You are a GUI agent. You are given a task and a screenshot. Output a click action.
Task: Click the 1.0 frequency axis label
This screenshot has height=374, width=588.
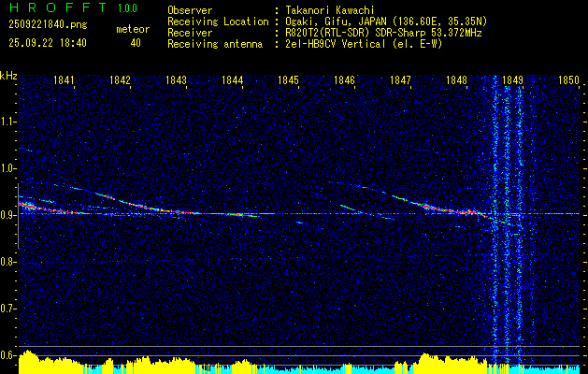tap(7, 168)
